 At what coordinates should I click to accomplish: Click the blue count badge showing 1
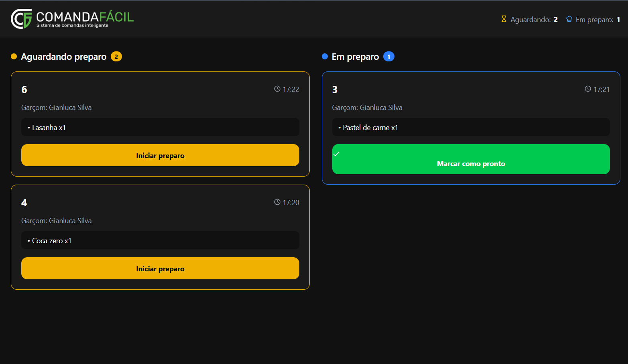[388, 57]
